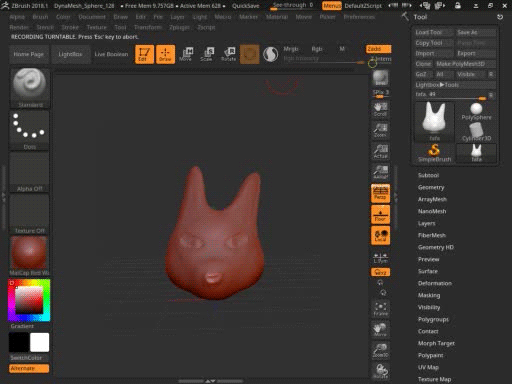Set canvas to Actual size
The image size is (512, 384).
tap(380, 151)
